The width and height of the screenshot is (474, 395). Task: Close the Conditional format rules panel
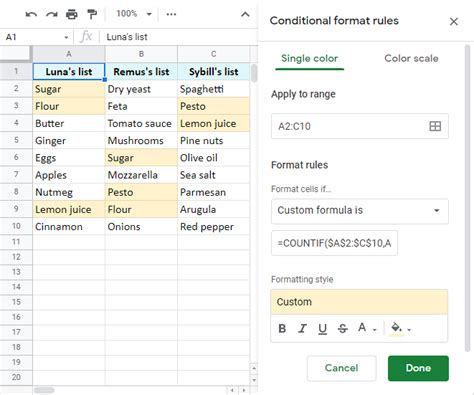coord(454,22)
